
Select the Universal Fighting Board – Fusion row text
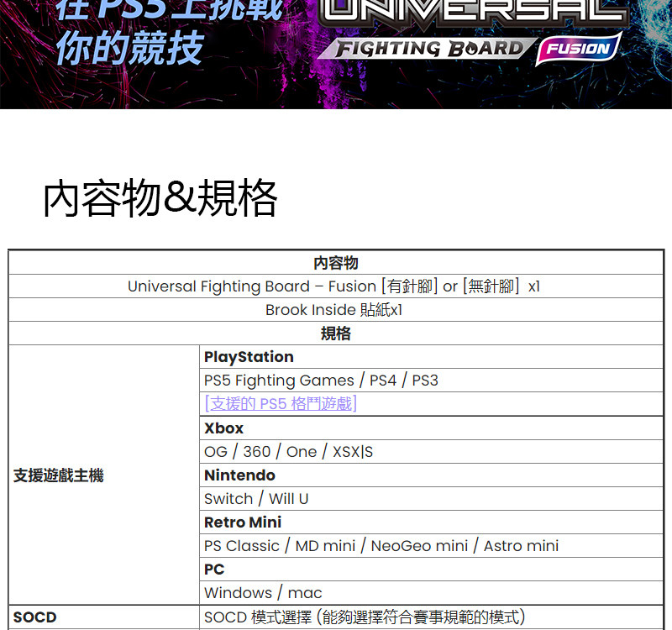tap(333, 286)
